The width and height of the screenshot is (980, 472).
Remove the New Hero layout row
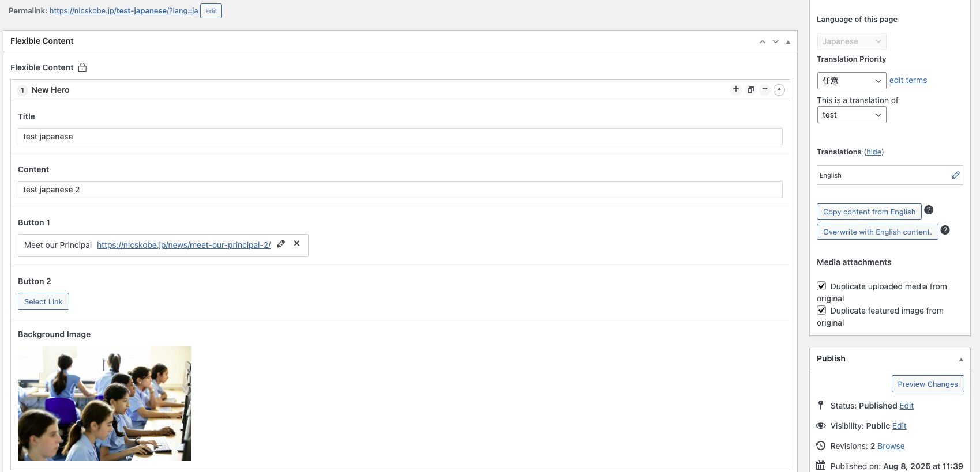coord(765,89)
